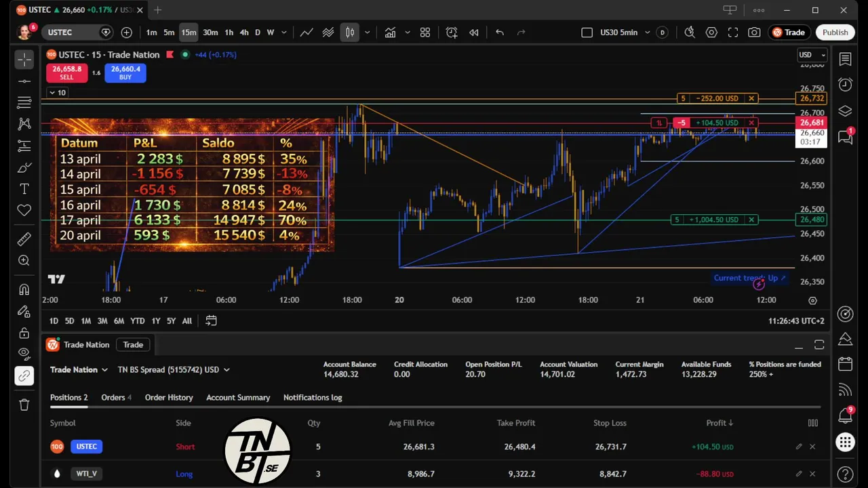Image resolution: width=868 pixels, height=488 pixels.
Task: Expand the chart type dropdown arrow
Action: [368, 33]
